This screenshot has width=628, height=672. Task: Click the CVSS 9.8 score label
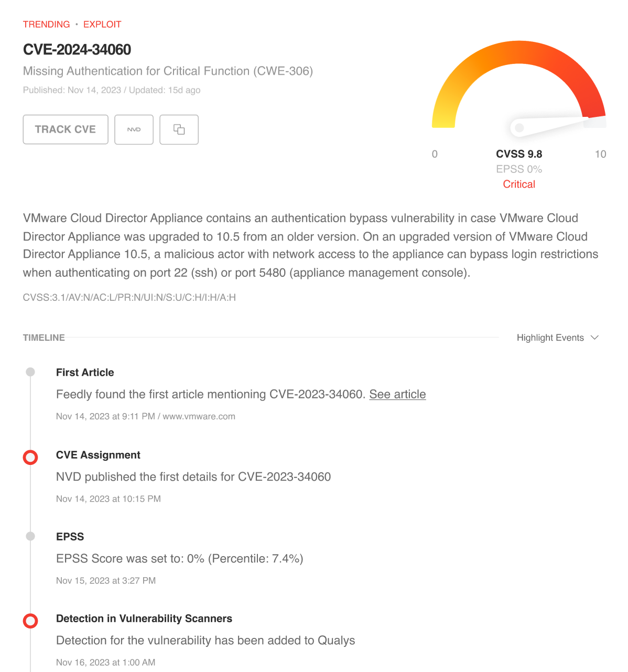point(519,154)
